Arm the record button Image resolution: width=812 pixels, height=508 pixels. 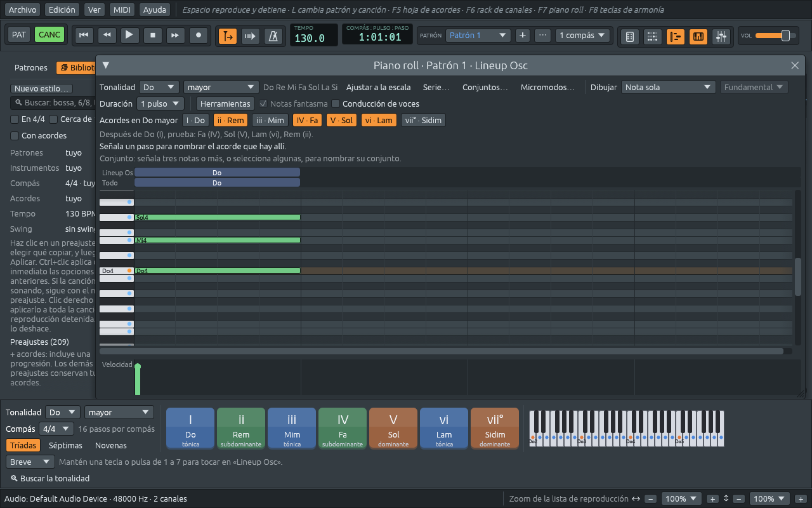(199, 35)
